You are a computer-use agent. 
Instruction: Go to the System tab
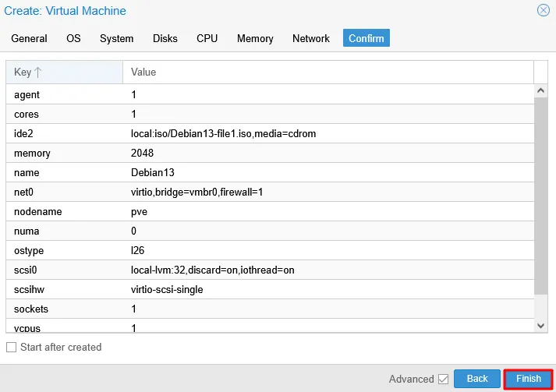(x=116, y=38)
